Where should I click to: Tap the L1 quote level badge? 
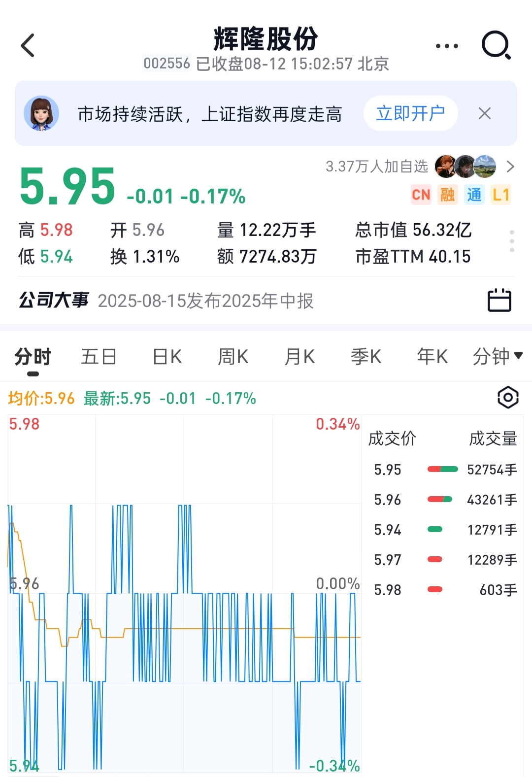pyautogui.click(x=501, y=195)
